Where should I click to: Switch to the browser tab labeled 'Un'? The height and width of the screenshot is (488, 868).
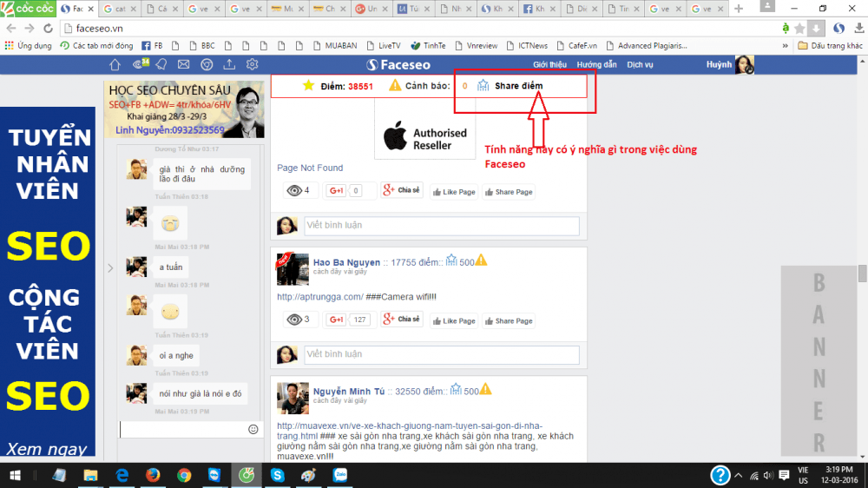[372, 9]
